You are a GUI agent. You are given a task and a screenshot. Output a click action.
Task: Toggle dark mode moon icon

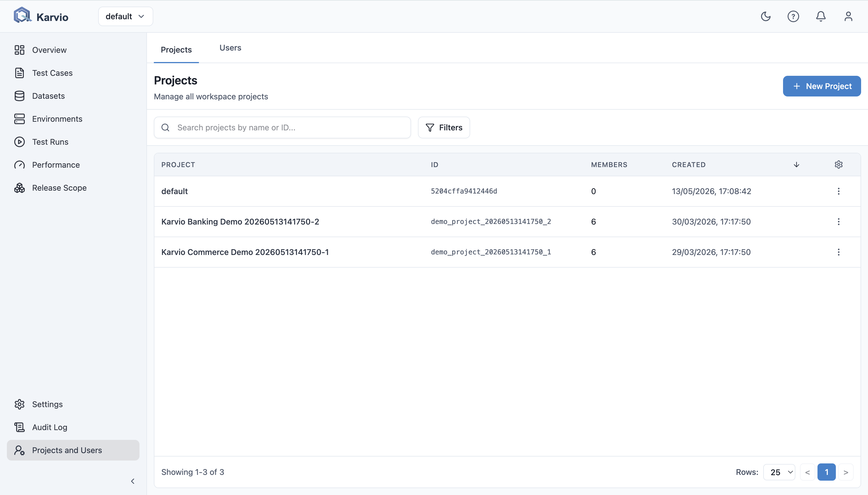coord(765,16)
